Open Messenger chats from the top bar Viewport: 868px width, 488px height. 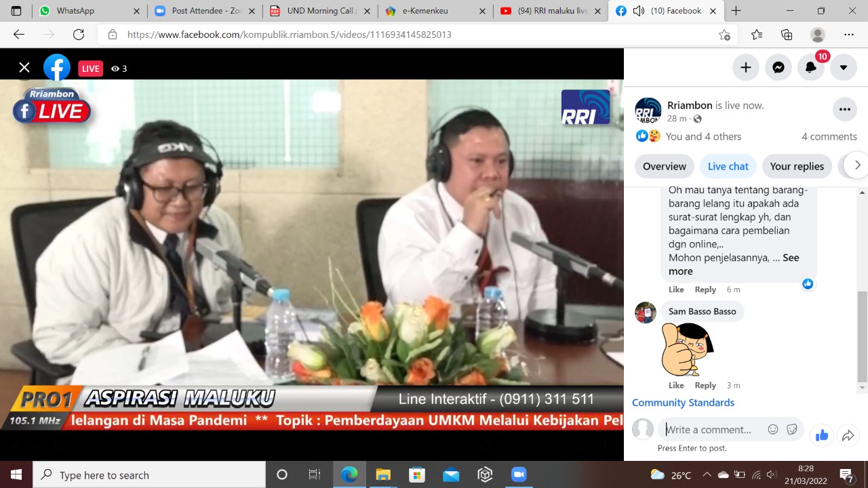[x=778, y=67]
